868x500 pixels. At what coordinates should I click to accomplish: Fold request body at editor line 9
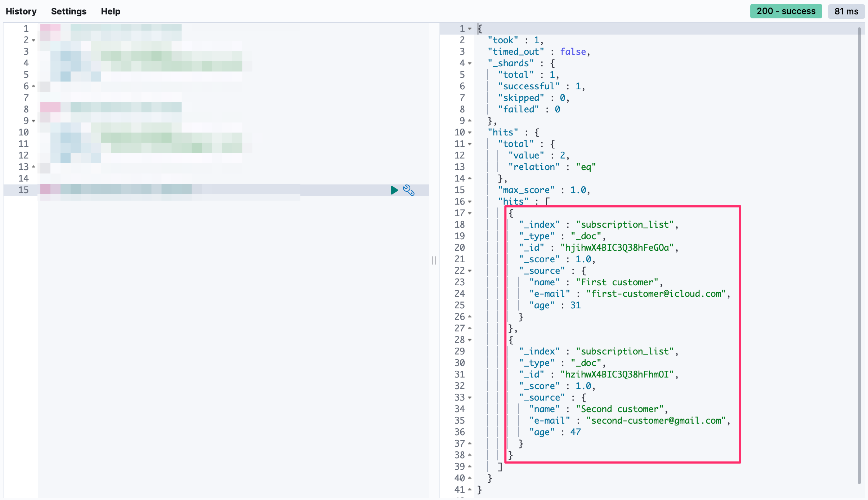pos(33,121)
